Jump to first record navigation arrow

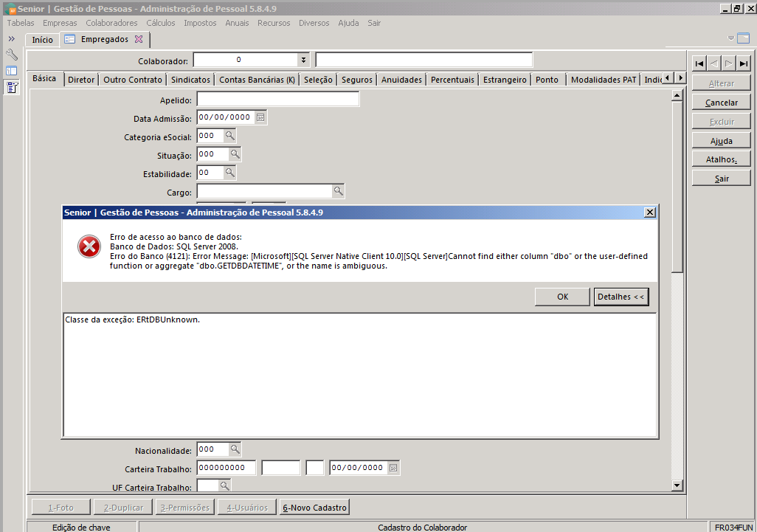[x=699, y=63]
